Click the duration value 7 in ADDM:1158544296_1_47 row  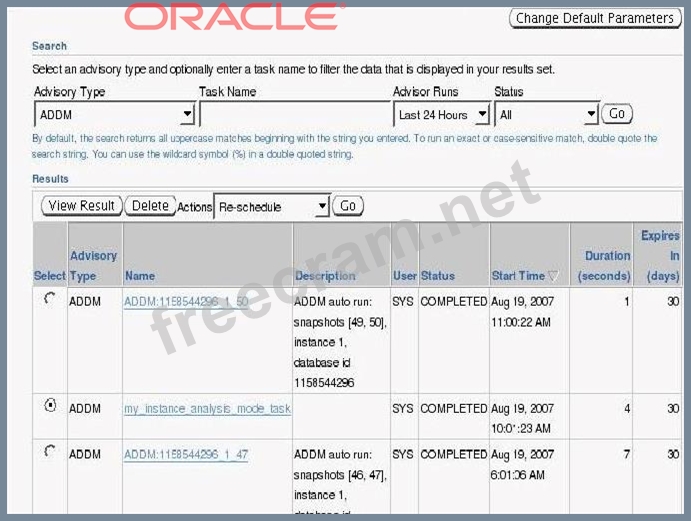pos(627,454)
